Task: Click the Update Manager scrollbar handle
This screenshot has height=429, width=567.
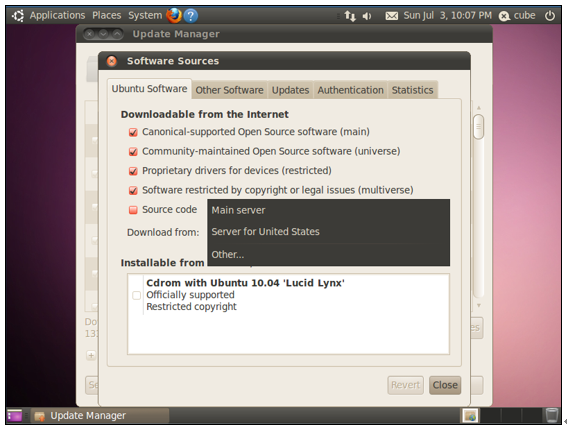Action: coord(478,127)
